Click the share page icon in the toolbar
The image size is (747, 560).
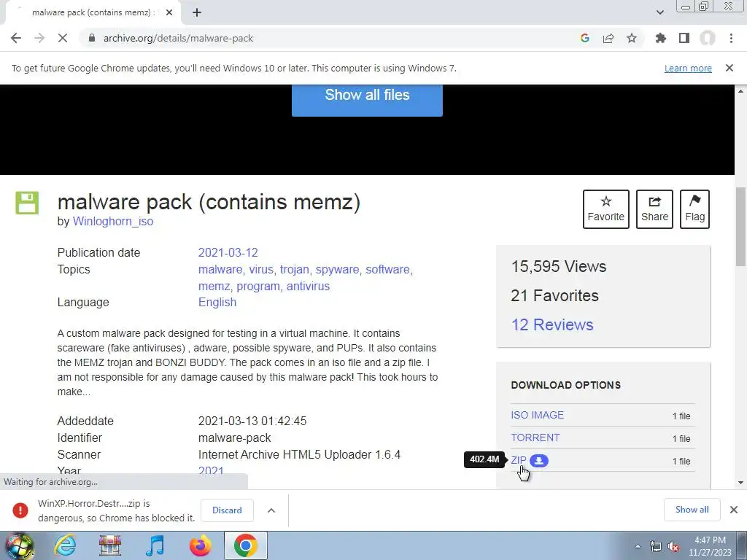[x=608, y=38]
